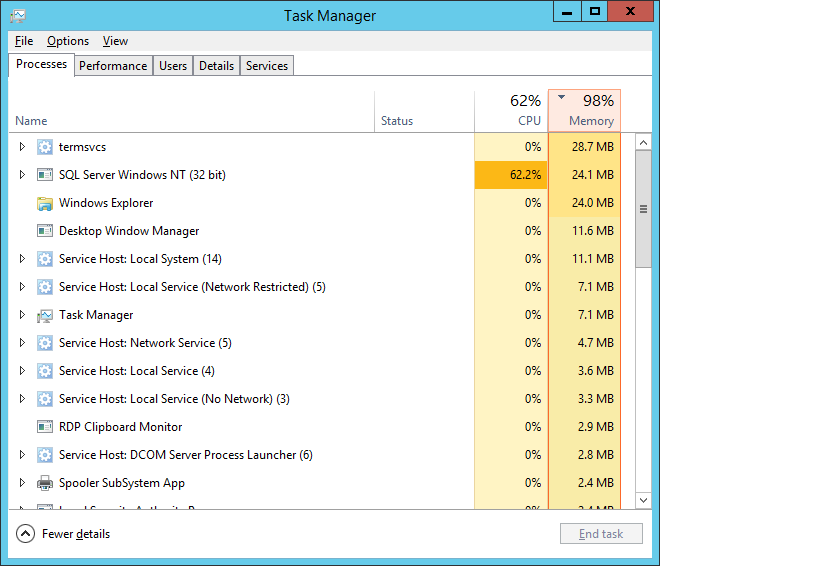Sort by the Name column header

[x=191, y=111]
